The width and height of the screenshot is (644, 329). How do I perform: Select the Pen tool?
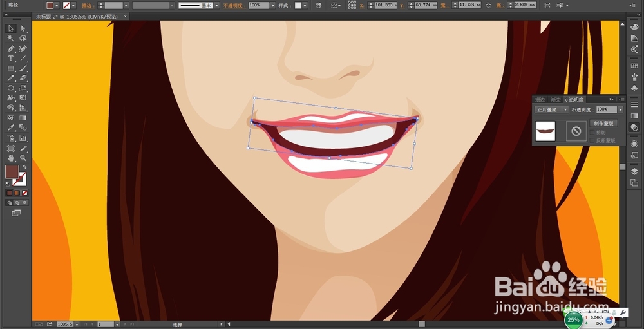[11, 48]
